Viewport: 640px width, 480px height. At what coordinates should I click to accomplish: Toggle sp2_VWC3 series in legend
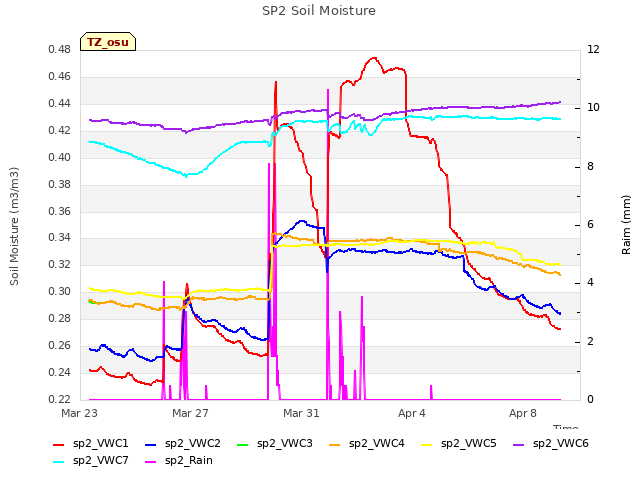tap(275, 444)
